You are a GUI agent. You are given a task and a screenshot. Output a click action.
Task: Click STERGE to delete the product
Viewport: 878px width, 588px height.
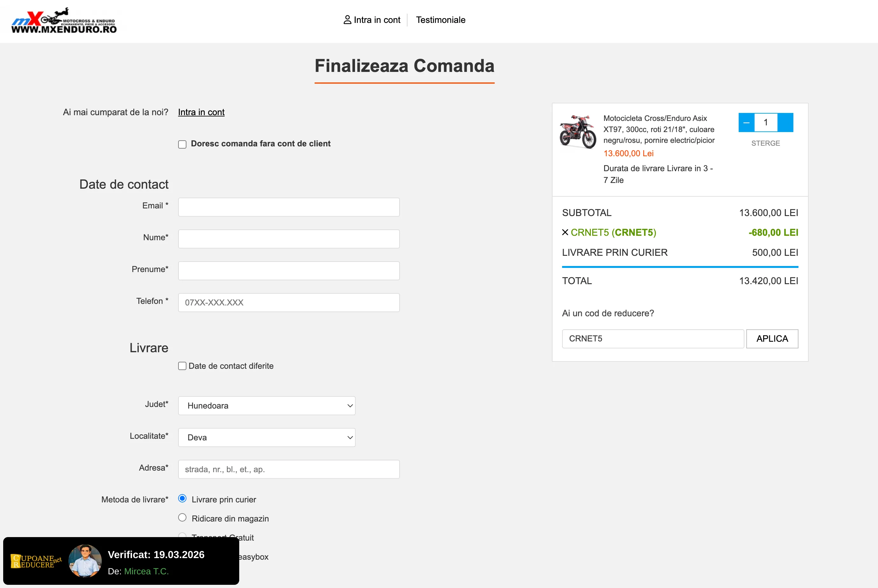pyautogui.click(x=765, y=143)
